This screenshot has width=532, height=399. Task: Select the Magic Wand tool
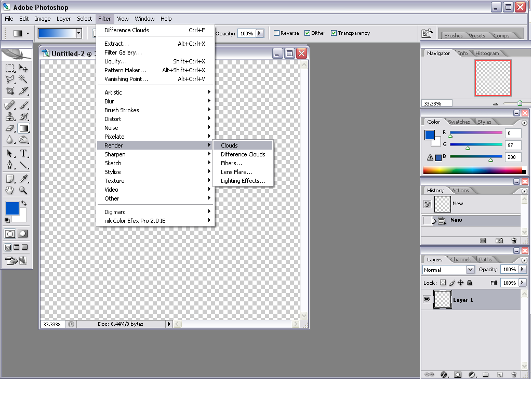point(23,79)
